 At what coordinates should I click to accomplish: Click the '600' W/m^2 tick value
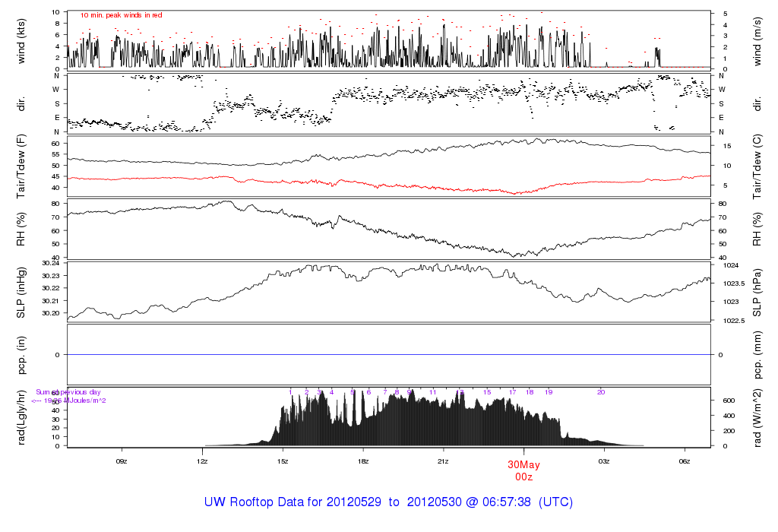pos(729,401)
